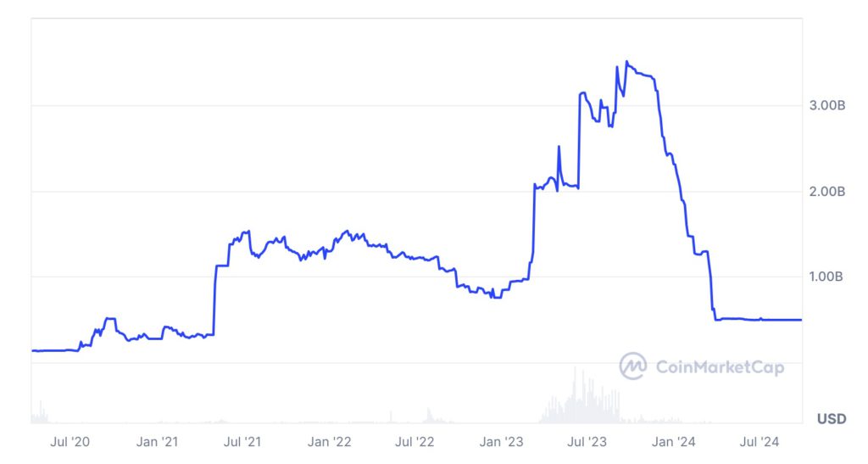The height and width of the screenshot is (464, 868).
Task: Click the 2.00B y-axis label
Action: click(827, 192)
